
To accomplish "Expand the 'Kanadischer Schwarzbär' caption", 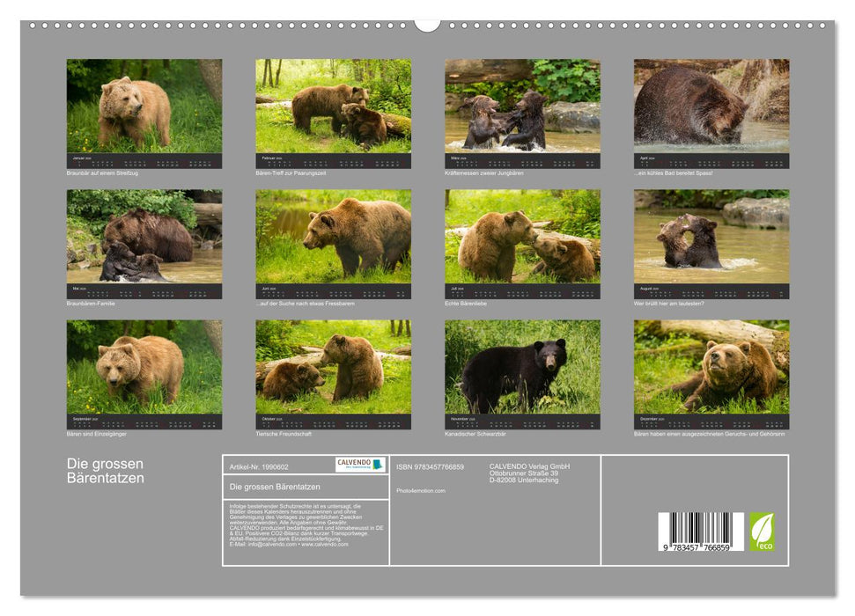I will [476, 432].
